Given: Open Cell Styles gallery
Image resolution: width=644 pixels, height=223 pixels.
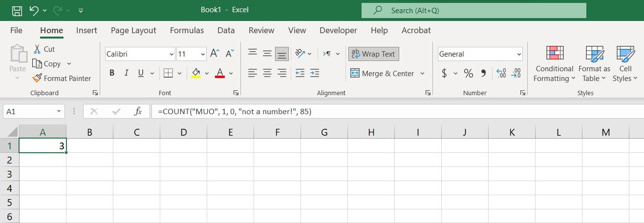Looking at the screenshot, I should 625,64.
